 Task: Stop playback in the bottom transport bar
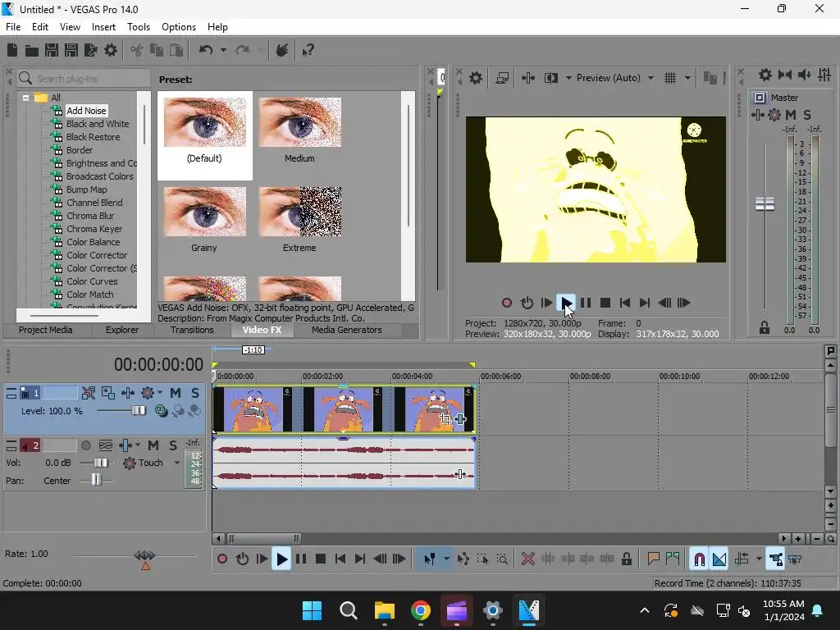pos(321,559)
